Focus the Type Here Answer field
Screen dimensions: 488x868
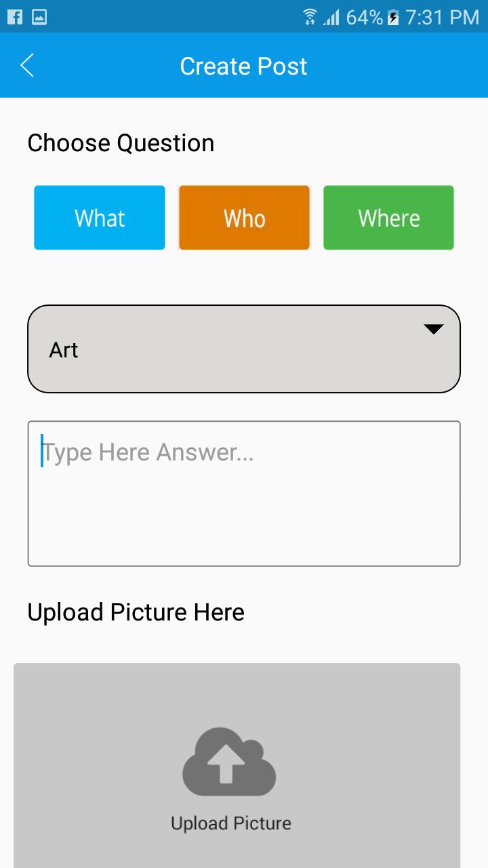(244, 493)
